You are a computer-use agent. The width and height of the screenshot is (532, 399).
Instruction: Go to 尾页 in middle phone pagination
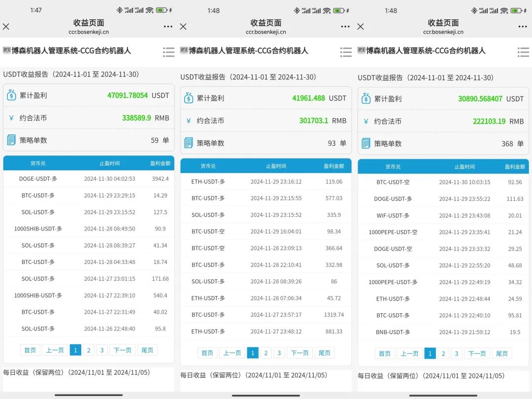[x=324, y=353]
